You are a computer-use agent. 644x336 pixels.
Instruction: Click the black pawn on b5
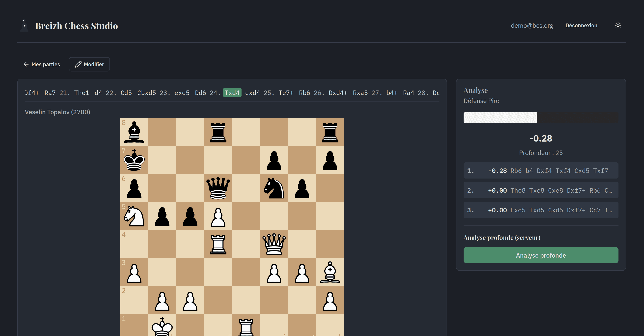click(162, 216)
